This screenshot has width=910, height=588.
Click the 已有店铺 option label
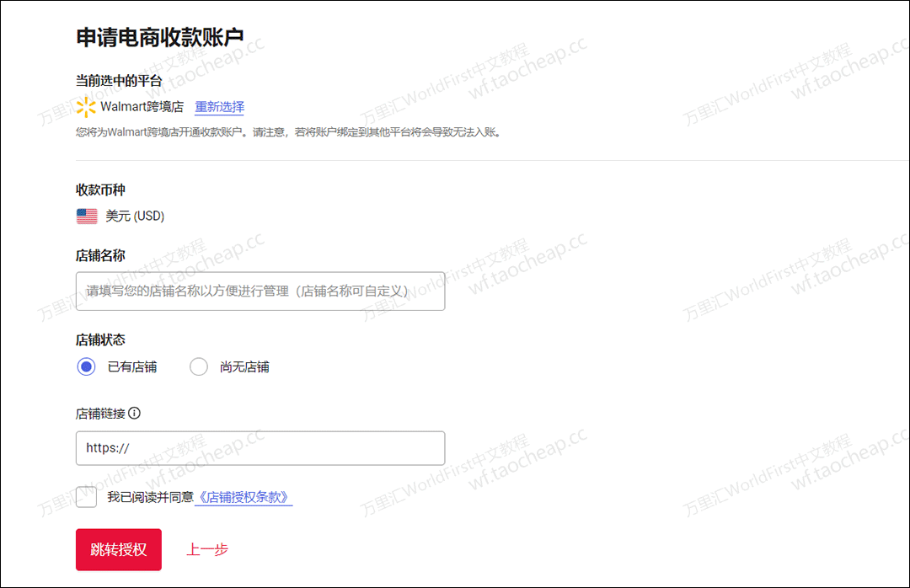[x=132, y=366]
